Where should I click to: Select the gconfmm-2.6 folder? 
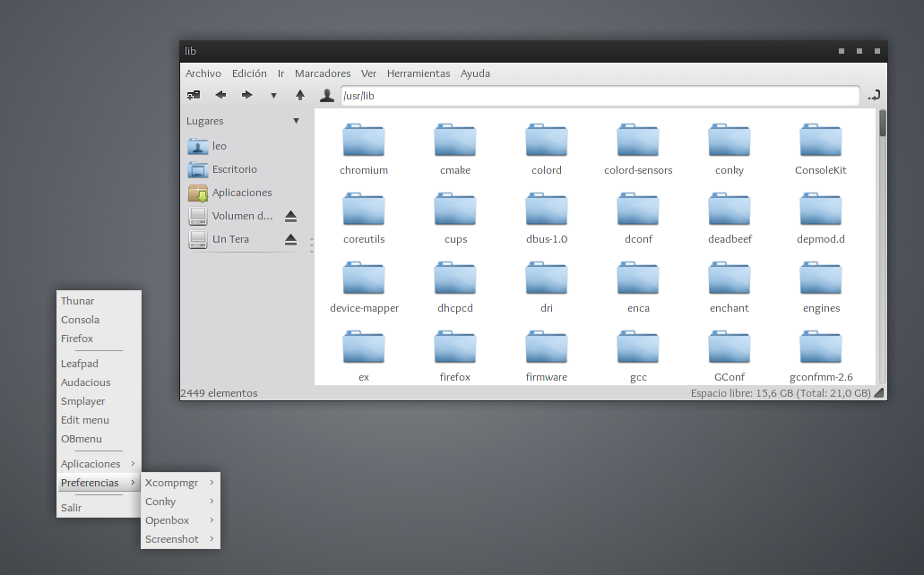coord(821,356)
